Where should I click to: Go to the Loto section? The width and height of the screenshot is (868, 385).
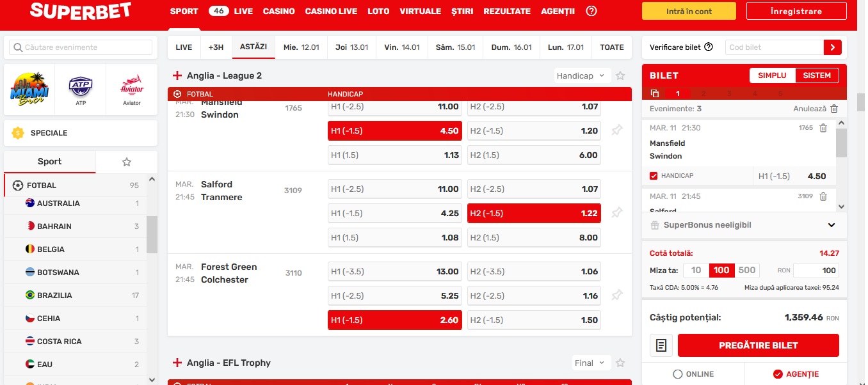(x=378, y=11)
